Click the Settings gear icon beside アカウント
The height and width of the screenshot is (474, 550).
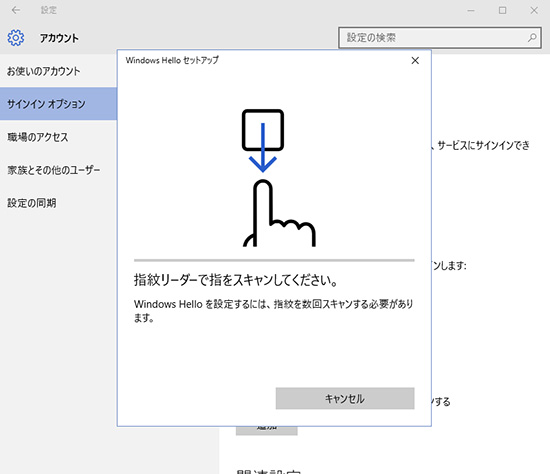tap(16, 38)
